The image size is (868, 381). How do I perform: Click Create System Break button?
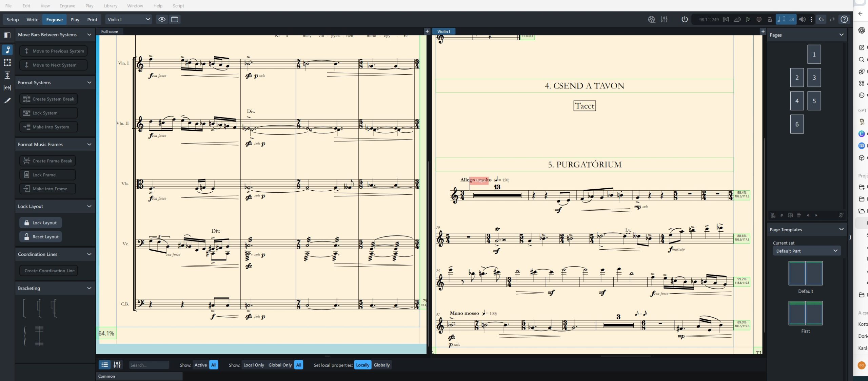tap(48, 99)
